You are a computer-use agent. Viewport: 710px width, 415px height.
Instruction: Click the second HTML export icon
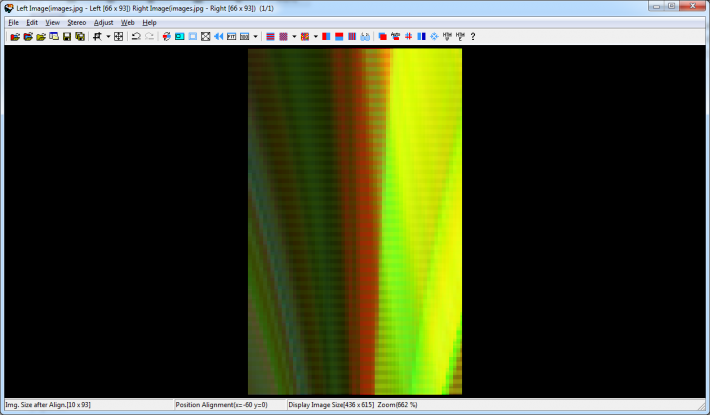pos(461,37)
